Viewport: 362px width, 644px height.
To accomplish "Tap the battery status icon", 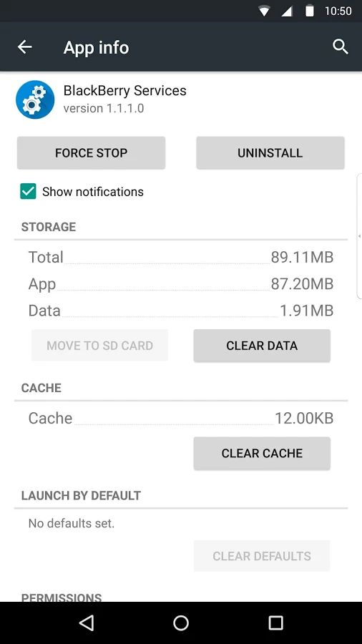I will coord(310,11).
